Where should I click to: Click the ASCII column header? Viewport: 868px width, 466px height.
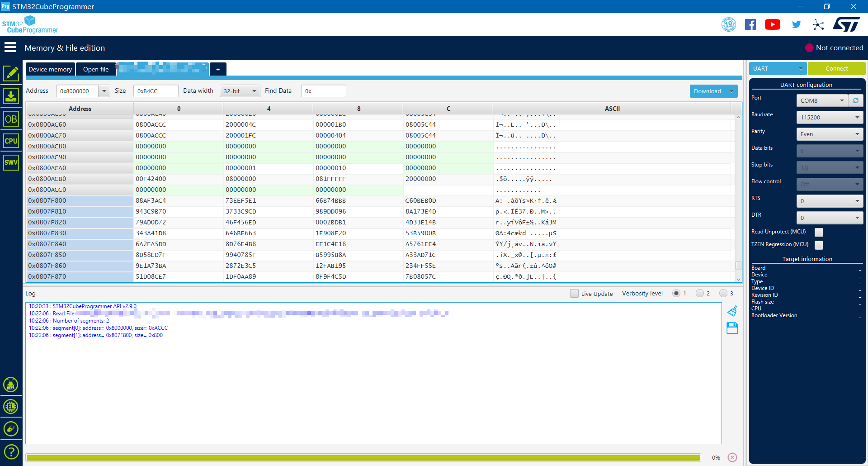click(x=612, y=109)
